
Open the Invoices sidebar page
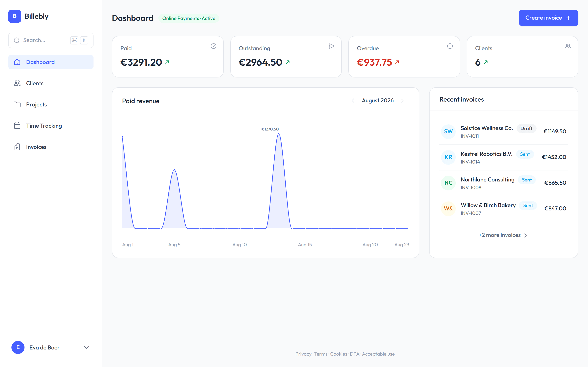click(x=51, y=147)
